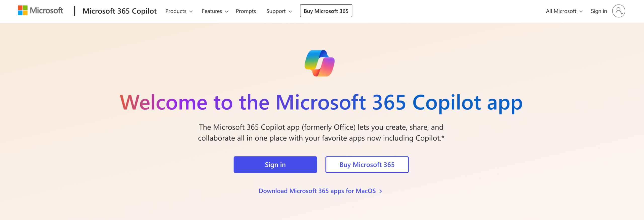Expand the Products menu

[x=176, y=11]
